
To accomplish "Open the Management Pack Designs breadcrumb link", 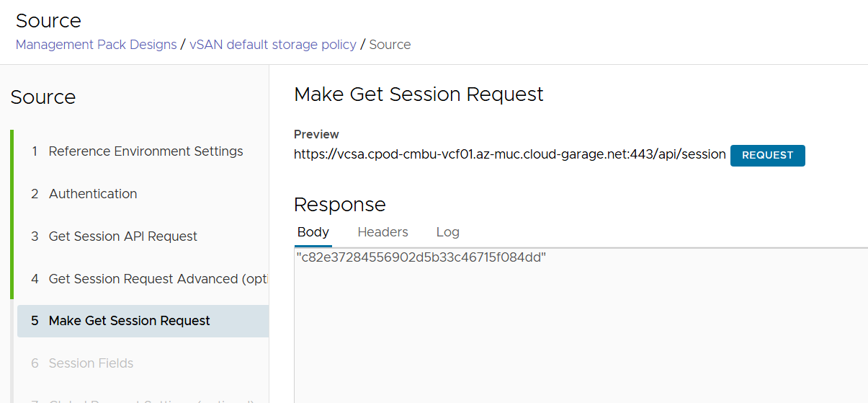I will 96,45.
